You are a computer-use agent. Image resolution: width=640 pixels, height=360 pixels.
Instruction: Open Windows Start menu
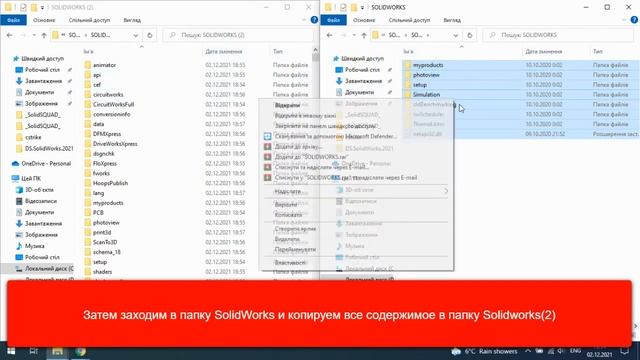point(11,351)
